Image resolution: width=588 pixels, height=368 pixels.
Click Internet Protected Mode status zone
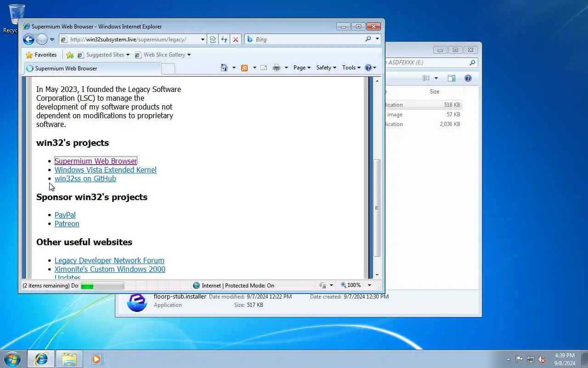(234, 286)
